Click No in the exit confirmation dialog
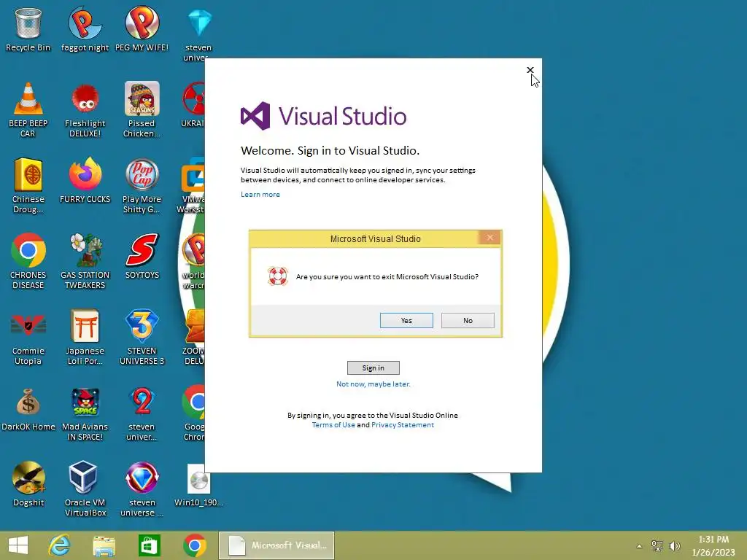This screenshot has height=560, width=747. (468, 321)
